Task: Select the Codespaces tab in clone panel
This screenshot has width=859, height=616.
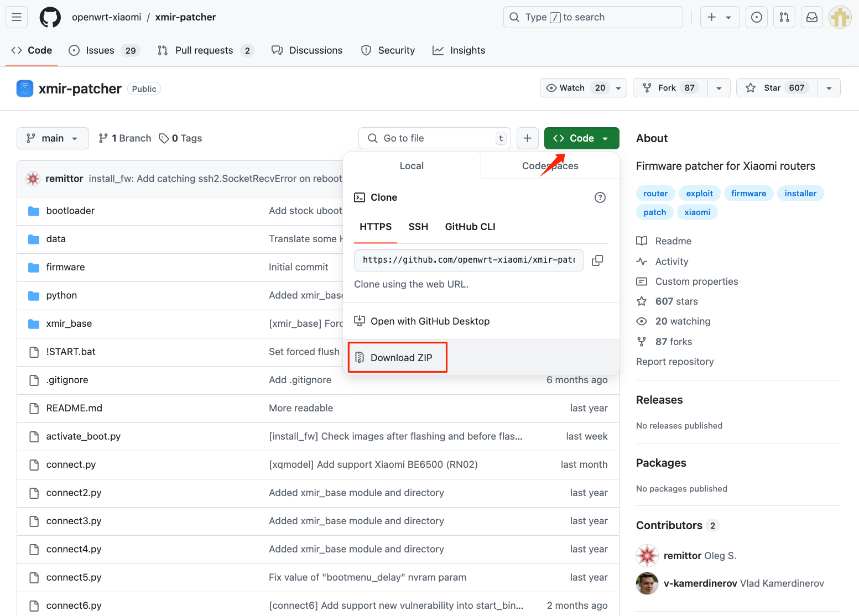Action: (550, 166)
